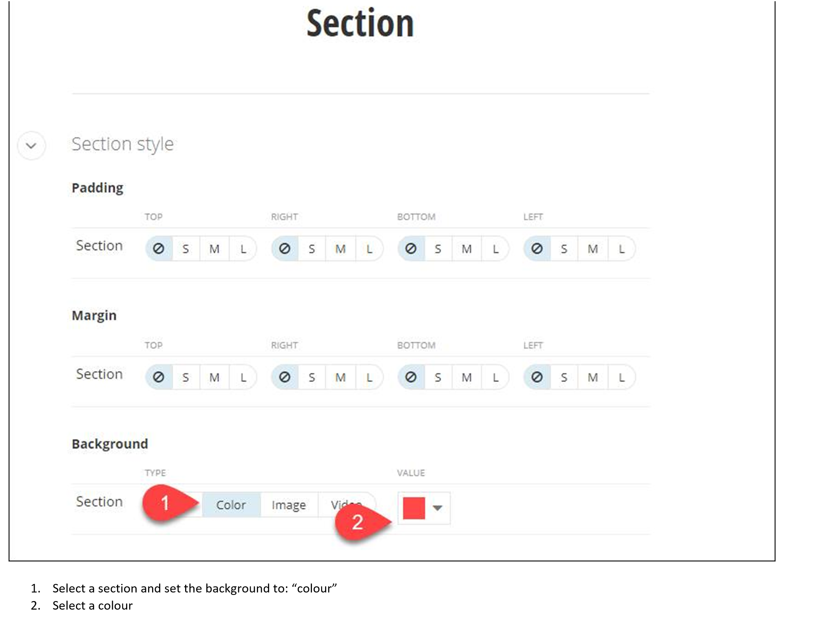The width and height of the screenshot is (840, 619).
Task: Disable bottom padding for the section
Action: [412, 248]
